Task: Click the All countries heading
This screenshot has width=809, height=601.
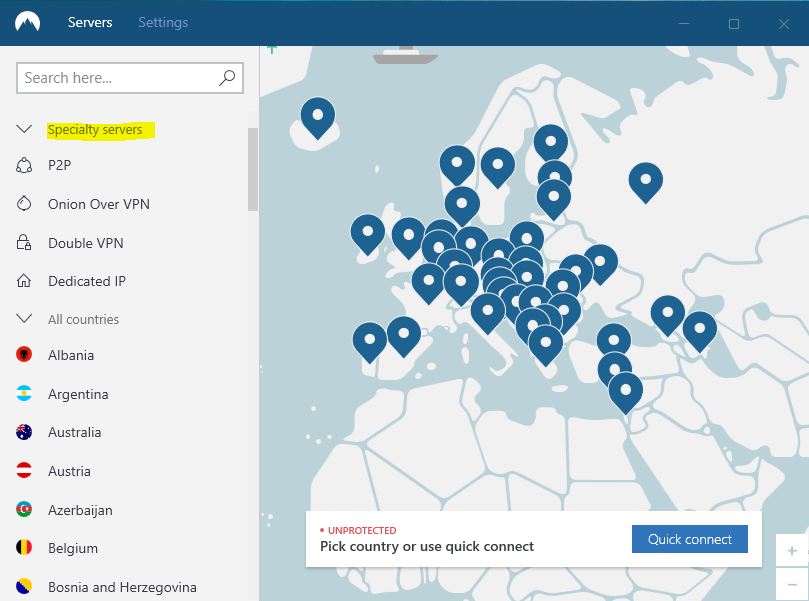Action: (x=84, y=319)
